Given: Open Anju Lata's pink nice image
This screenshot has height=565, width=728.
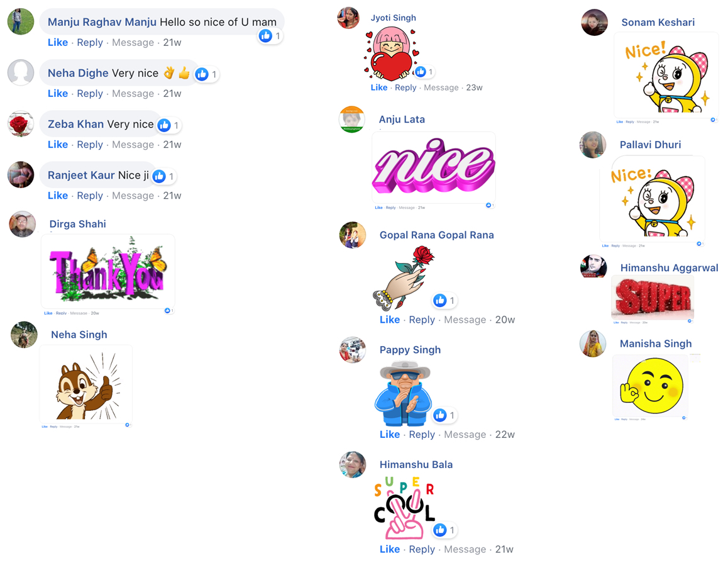Looking at the screenshot, I should pyautogui.click(x=434, y=167).
